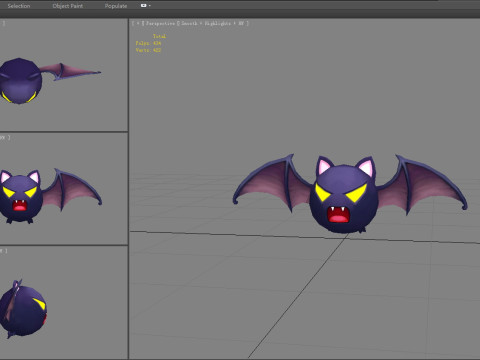The width and height of the screenshot is (480, 360).
Task: Switch to the Object Paint tab
Action: click(x=68, y=6)
